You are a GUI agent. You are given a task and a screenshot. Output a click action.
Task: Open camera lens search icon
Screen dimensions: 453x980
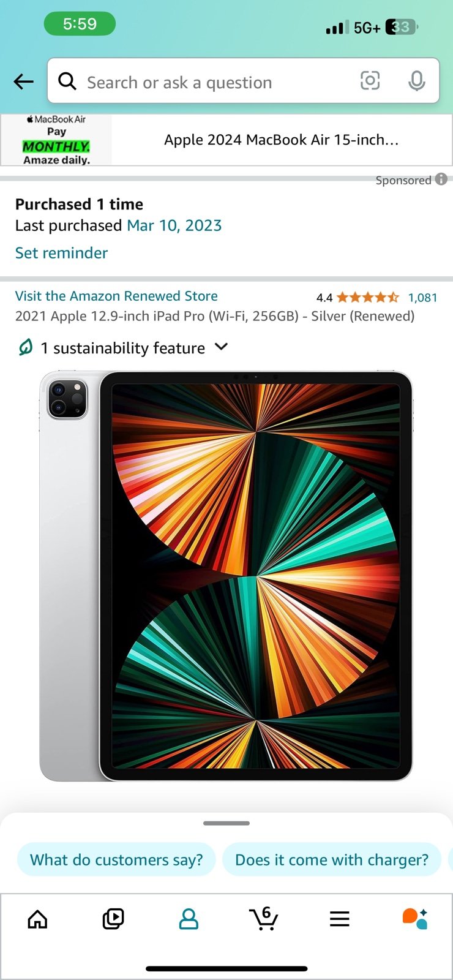pos(370,81)
